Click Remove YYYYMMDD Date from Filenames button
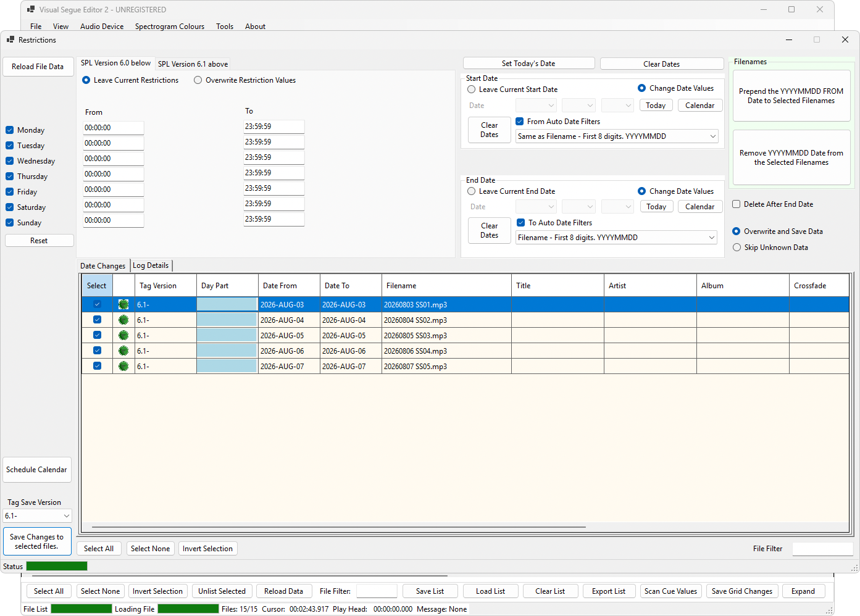Image resolution: width=860 pixels, height=616 pixels. click(791, 157)
